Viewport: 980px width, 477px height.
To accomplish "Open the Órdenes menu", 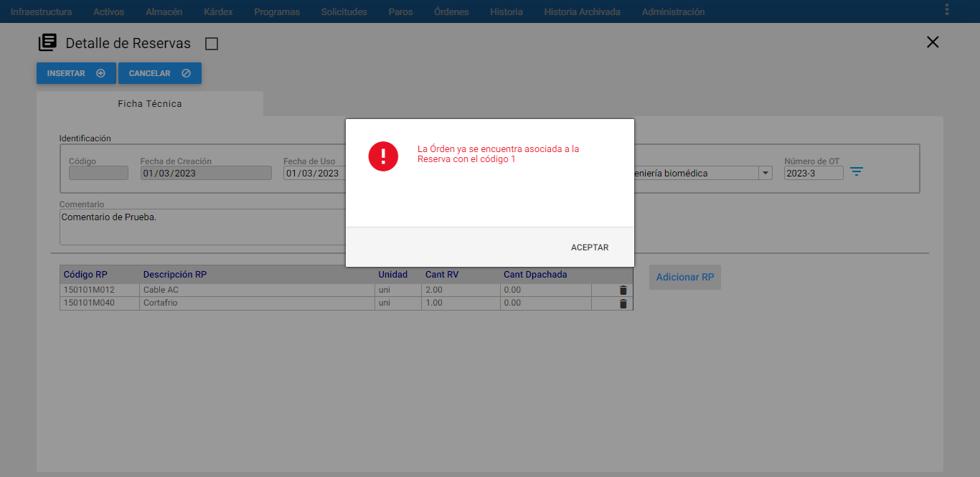I will click(451, 11).
